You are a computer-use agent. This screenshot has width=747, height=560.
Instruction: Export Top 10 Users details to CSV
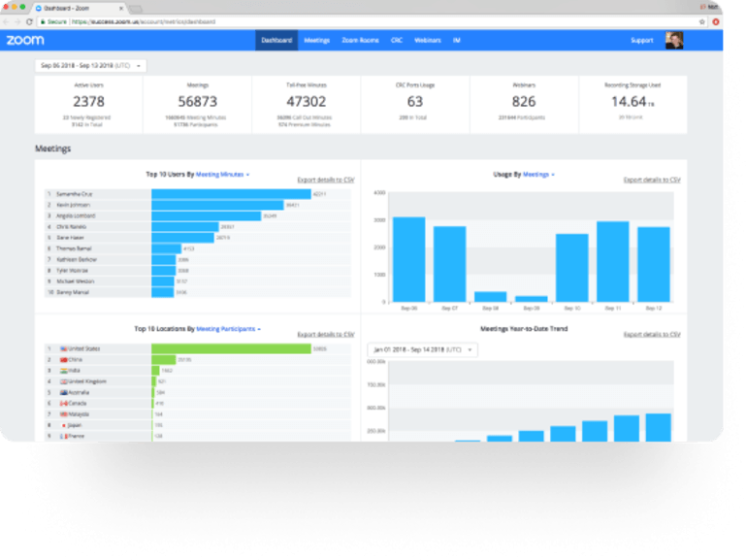[326, 180]
